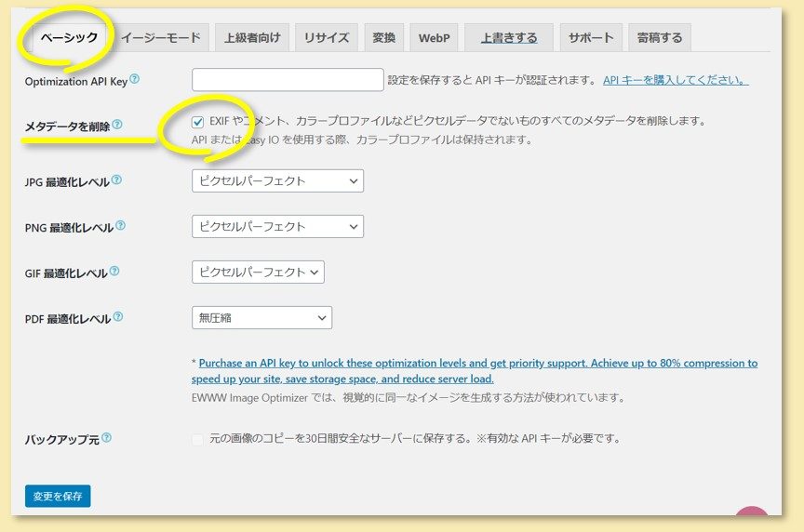This screenshot has width=804, height=532.
Task: Click the 元の画像のコピーを30日間 description text
Action: 414,439
